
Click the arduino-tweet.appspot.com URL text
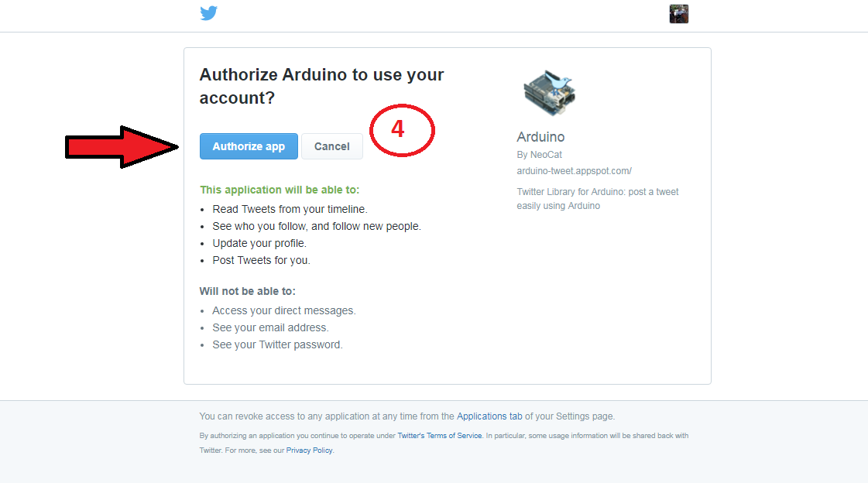click(574, 171)
